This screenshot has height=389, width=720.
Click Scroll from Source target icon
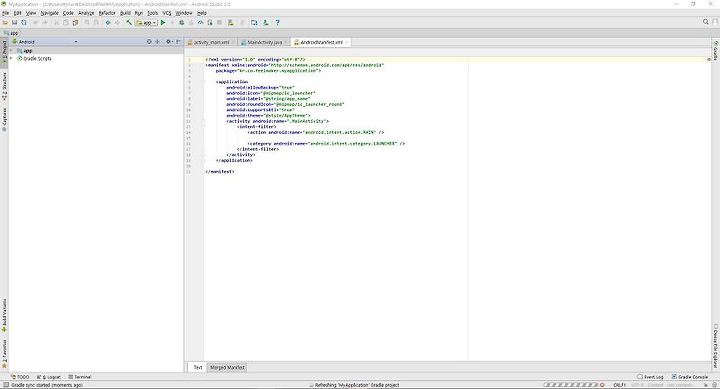(x=149, y=41)
